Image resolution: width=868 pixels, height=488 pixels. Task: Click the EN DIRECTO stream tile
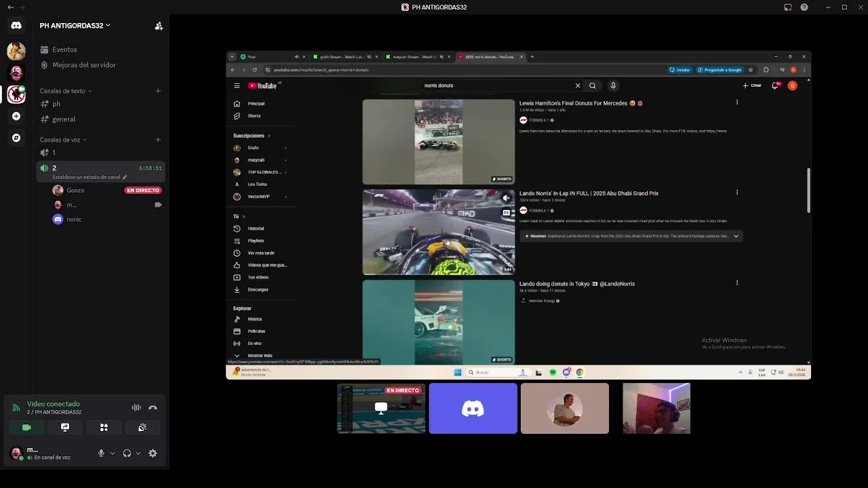tap(381, 408)
